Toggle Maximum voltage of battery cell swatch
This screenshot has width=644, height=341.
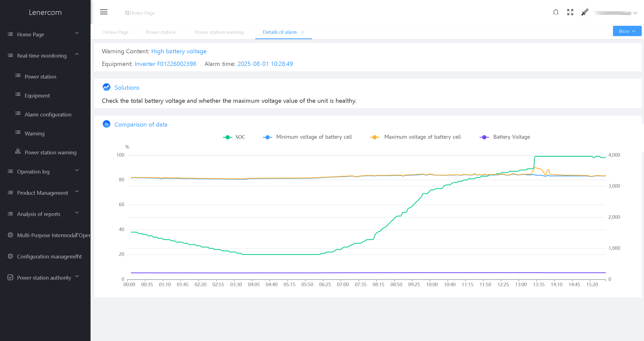point(375,137)
